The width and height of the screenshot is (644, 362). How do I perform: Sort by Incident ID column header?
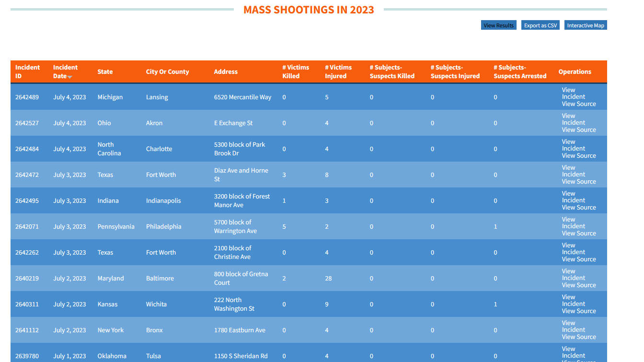click(x=28, y=71)
